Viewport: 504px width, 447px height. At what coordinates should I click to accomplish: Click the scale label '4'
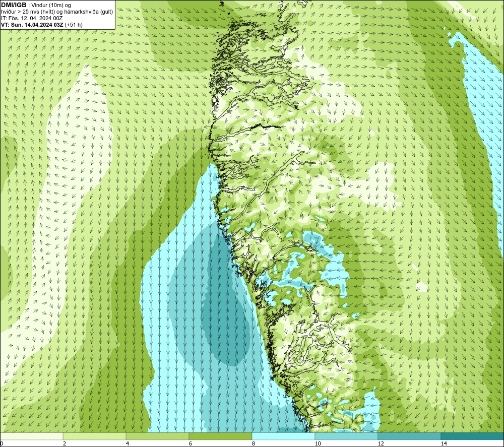pyautogui.click(x=128, y=443)
